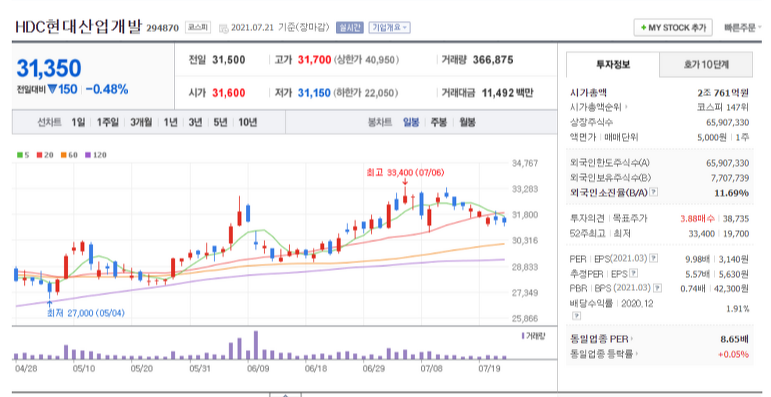Image resolution: width=771 pixels, height=397 pixels.
Task: Click the 고가 value 31,700
Action: (314, 60)
